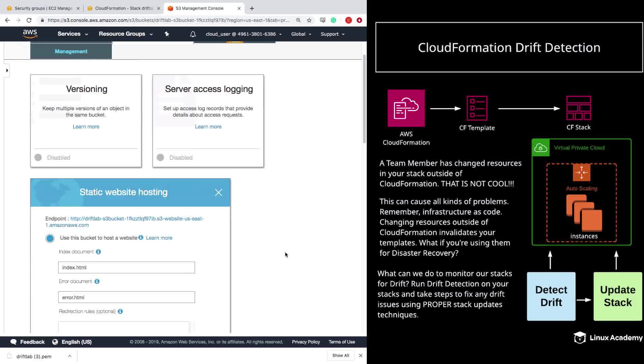Reload the S3 console page
Viewport: 644px width, 364px height.
(x=29, y=20)
